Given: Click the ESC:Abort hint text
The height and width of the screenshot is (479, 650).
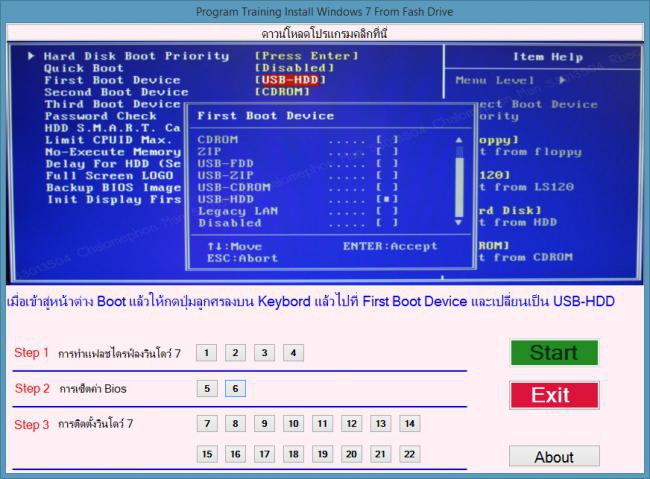Looking at the screenshot, I should point(243,258).
